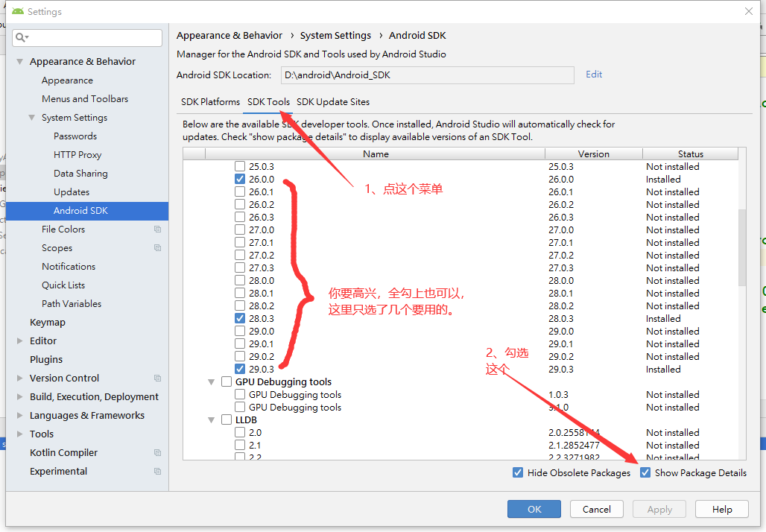Sort by the Version column header
The width and height of the screenshot is (766, 532).
click(x=594, y=154)
